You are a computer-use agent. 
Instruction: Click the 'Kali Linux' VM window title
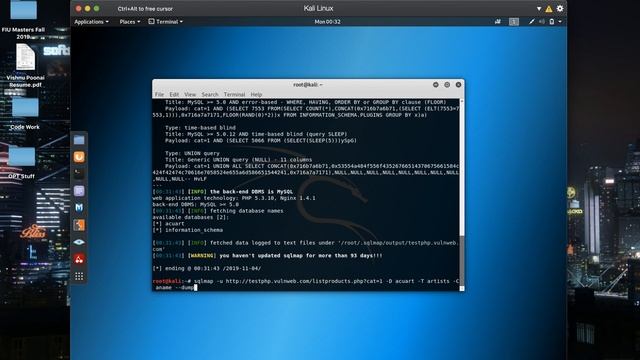[318, 8]
